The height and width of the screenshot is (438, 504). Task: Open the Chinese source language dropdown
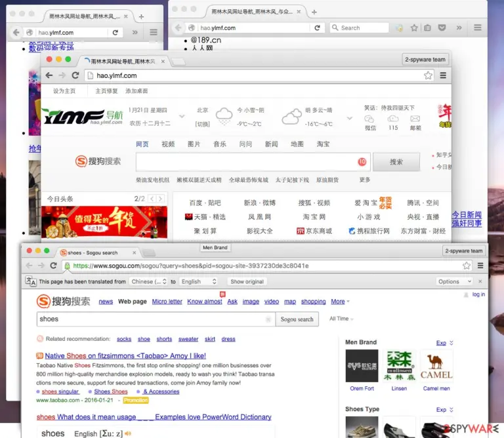click(x=148, y=281)
